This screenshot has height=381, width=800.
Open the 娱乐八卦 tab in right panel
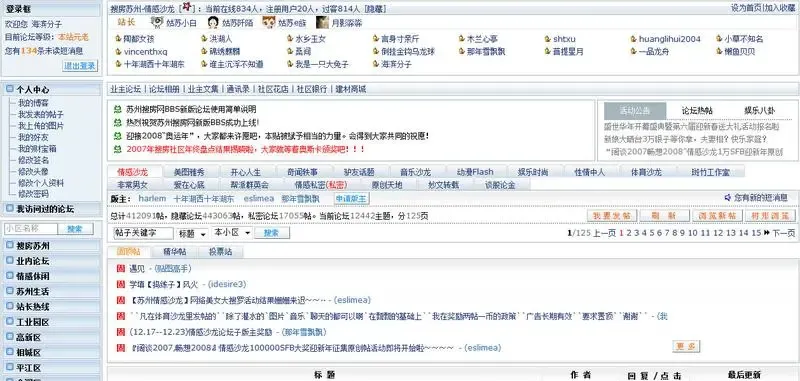[x=759, y=111]
